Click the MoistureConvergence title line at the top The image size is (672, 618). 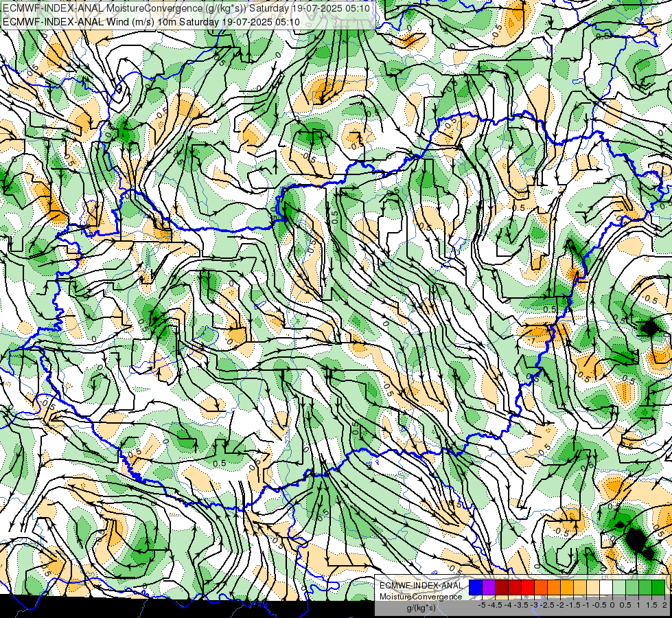pos(187,8)
